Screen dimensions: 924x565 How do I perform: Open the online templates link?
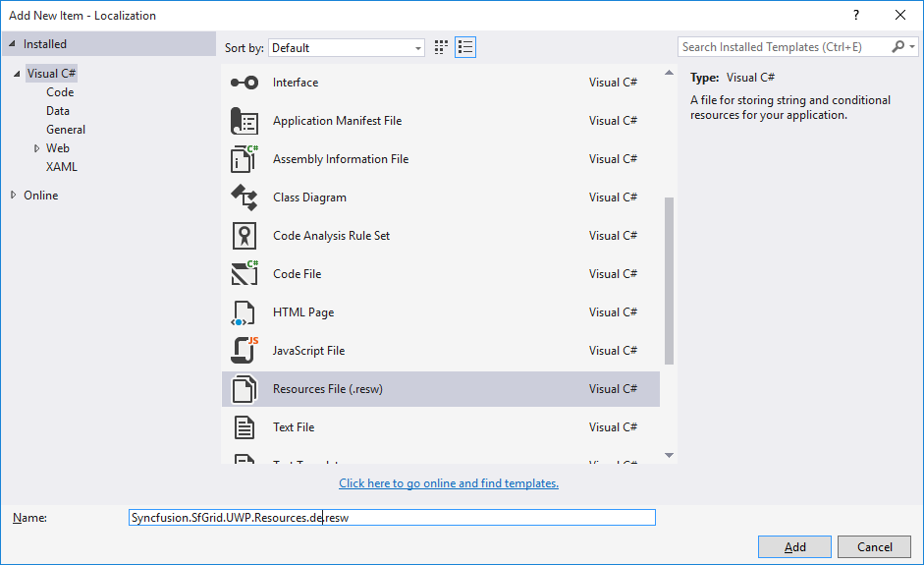pyautogui.click(x=449, y=483)
